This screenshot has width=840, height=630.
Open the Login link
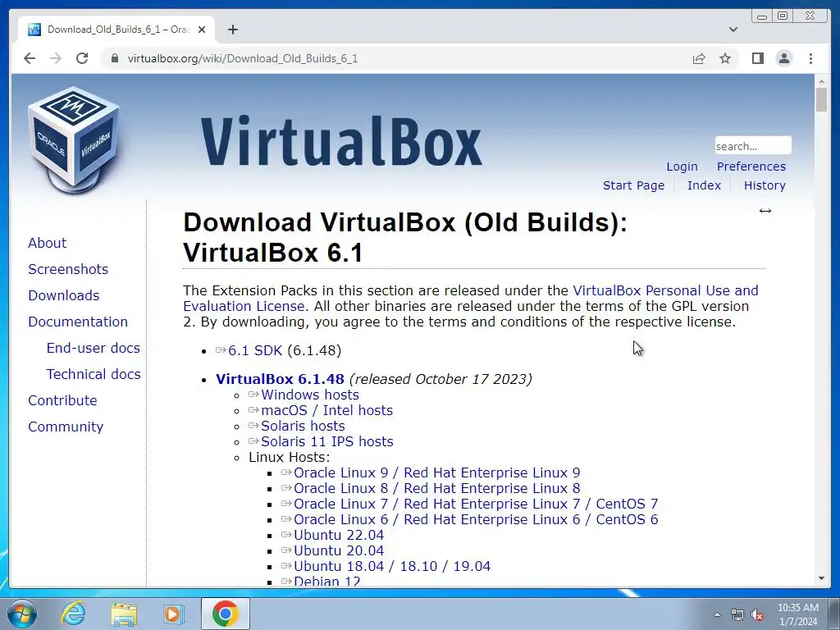[x=682, y=167]
